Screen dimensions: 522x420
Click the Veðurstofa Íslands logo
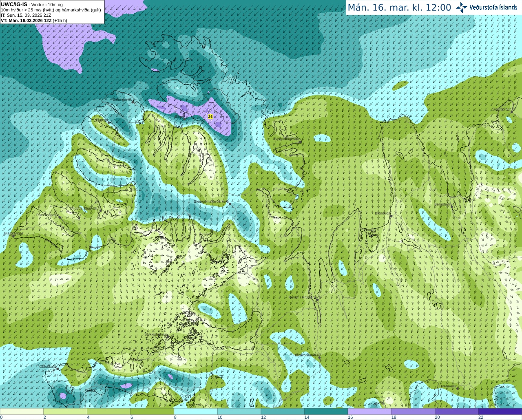pyautogui.click(x=487, y=7)
